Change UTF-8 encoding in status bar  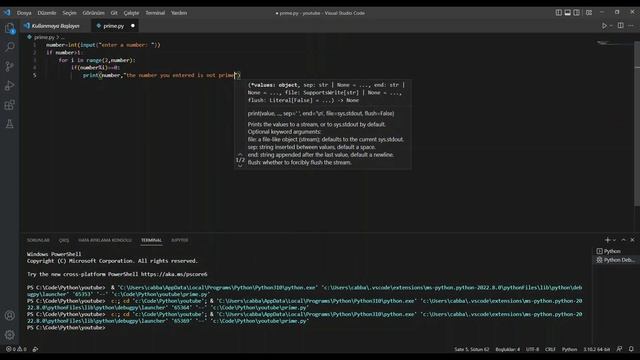[532, 349]
